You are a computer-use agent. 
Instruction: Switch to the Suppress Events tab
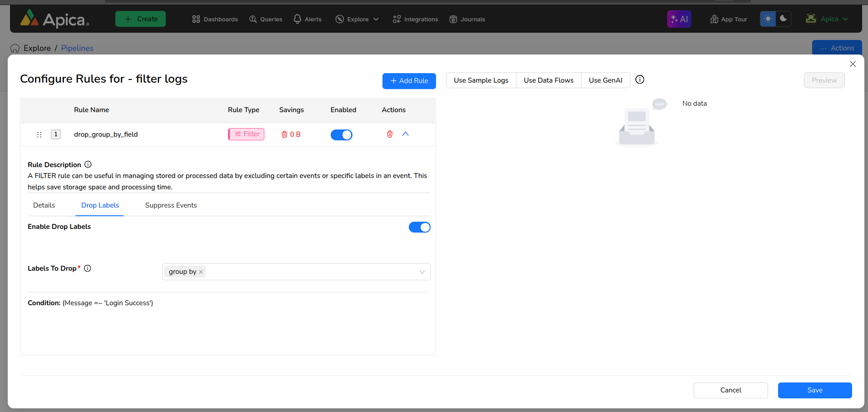[x=171, y=205]
